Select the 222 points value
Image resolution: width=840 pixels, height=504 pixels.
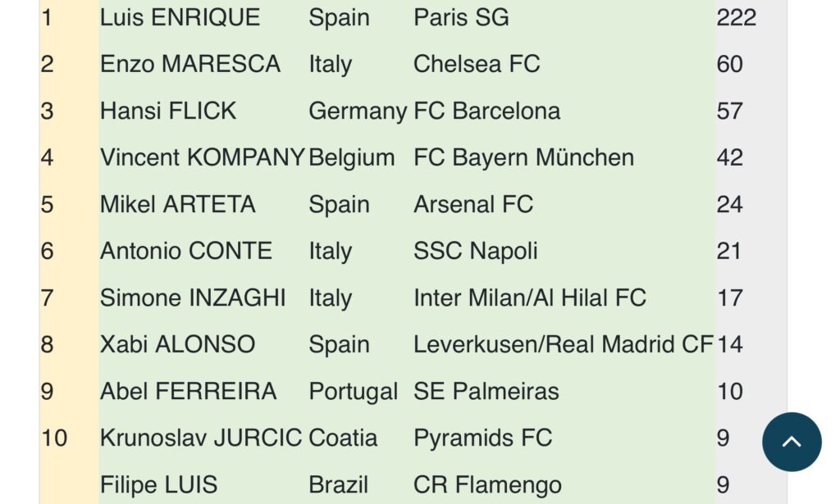pos(736,17)
